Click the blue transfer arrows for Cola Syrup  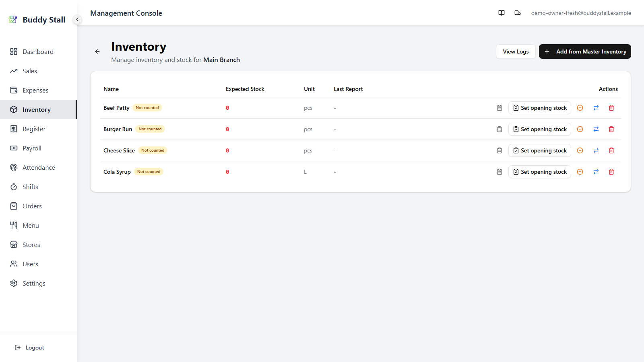pos(596,172)
